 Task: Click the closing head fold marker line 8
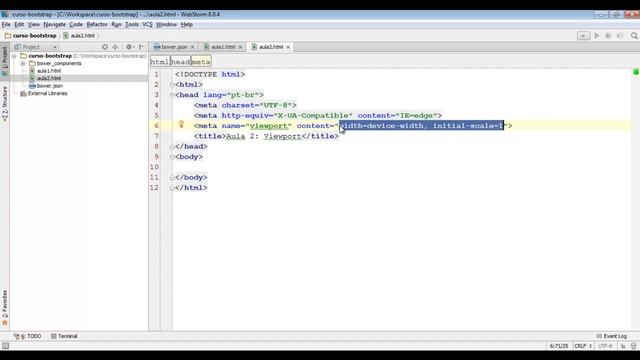(x=172, y=147)
